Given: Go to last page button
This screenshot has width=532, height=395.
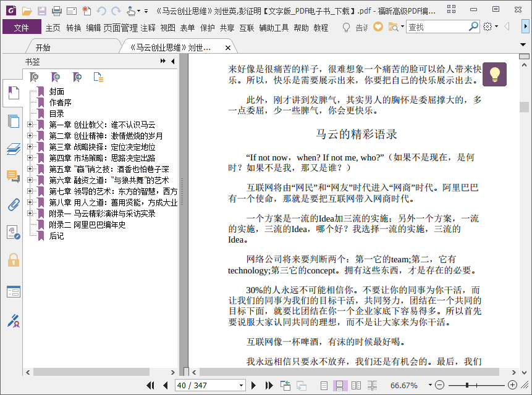Looking at the screenshot, I should click(269, 385).
